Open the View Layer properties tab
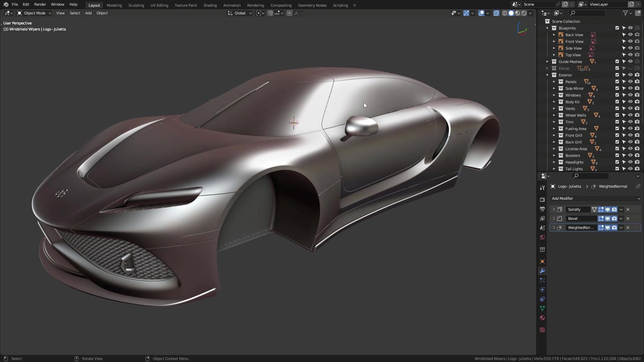The height and width of the screenshot is (362, 644). 542,218
